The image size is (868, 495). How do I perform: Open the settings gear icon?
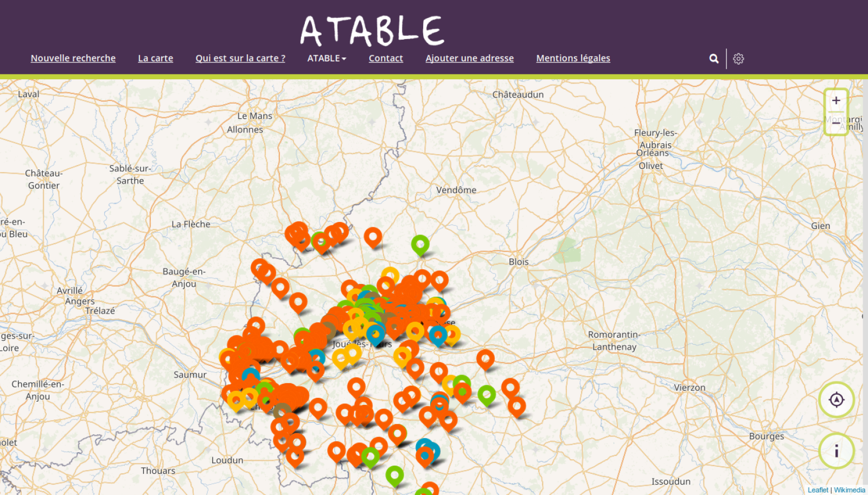738,59
